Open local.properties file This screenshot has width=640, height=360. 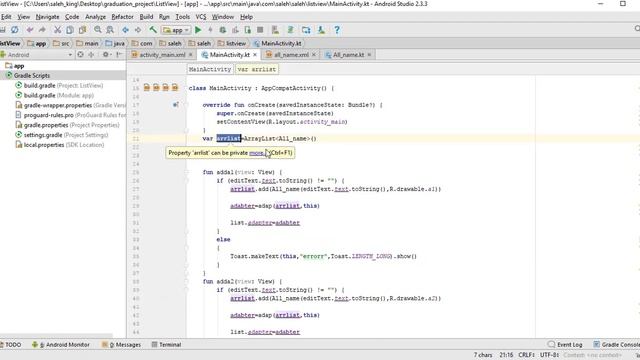point(60,145)
